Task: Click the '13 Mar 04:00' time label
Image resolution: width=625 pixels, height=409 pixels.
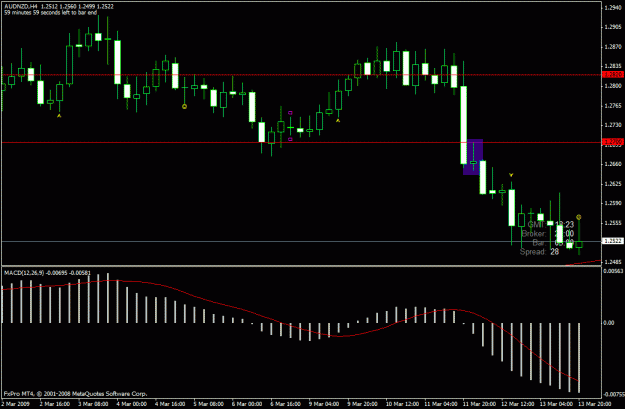Action: tap(556, 404)
